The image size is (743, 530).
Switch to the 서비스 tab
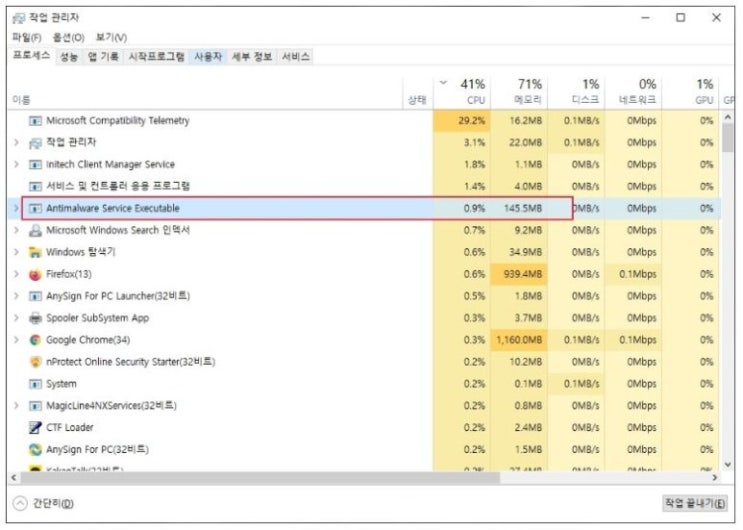point(296,57)
